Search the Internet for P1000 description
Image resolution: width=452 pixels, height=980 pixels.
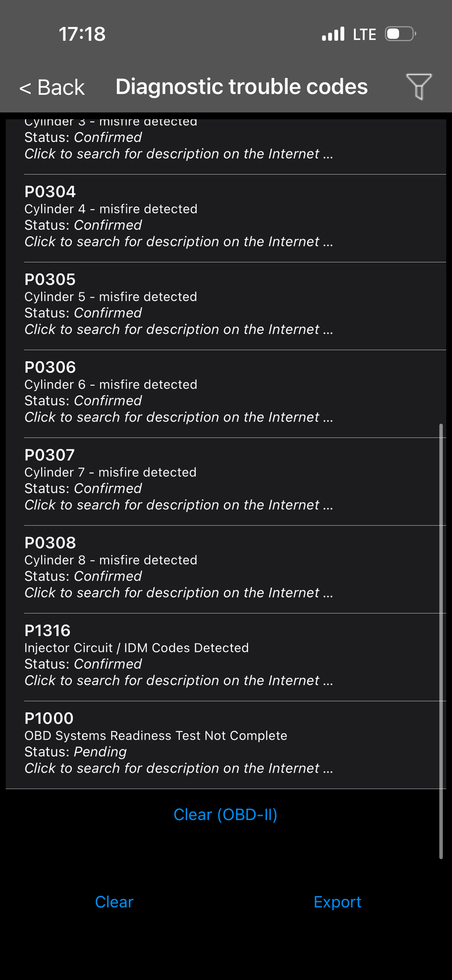(x=179, y=768)
